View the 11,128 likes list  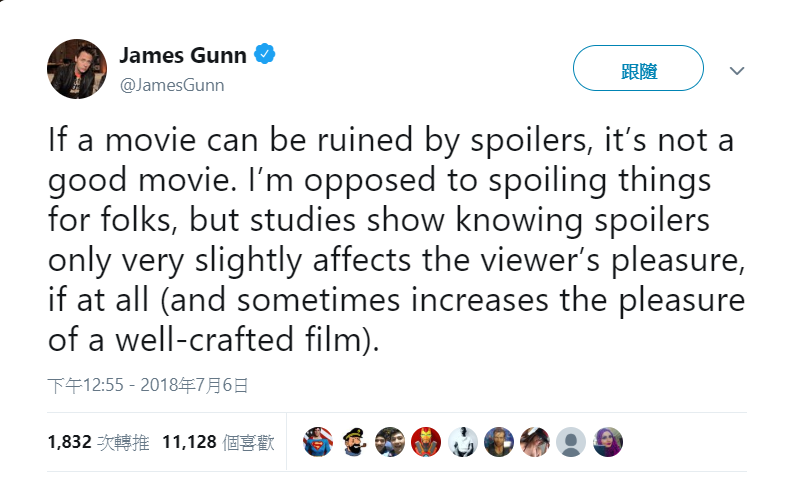click(x=217, y=441)
